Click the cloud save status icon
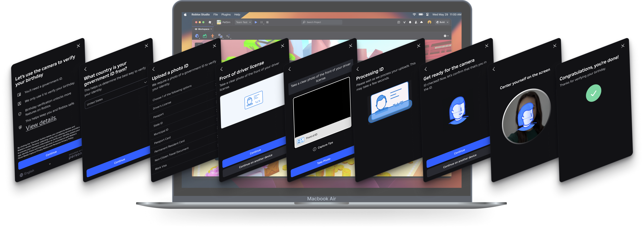Viewport: 644px width, 229px height. (421, 22)
